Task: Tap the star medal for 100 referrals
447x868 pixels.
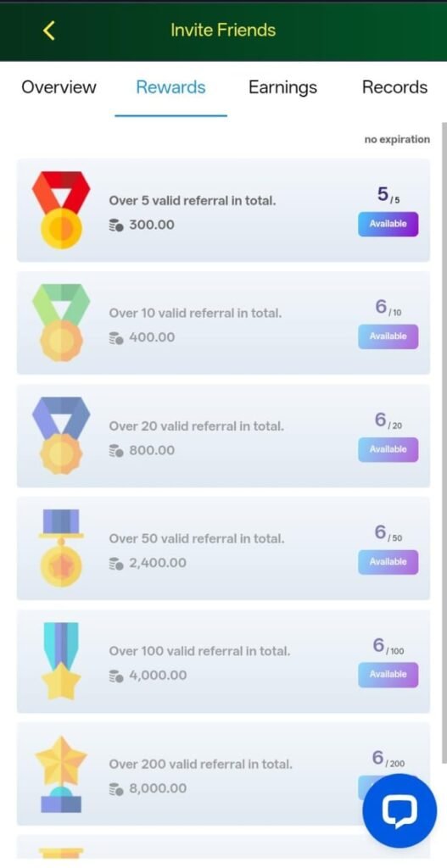Action: coord(61,661)
